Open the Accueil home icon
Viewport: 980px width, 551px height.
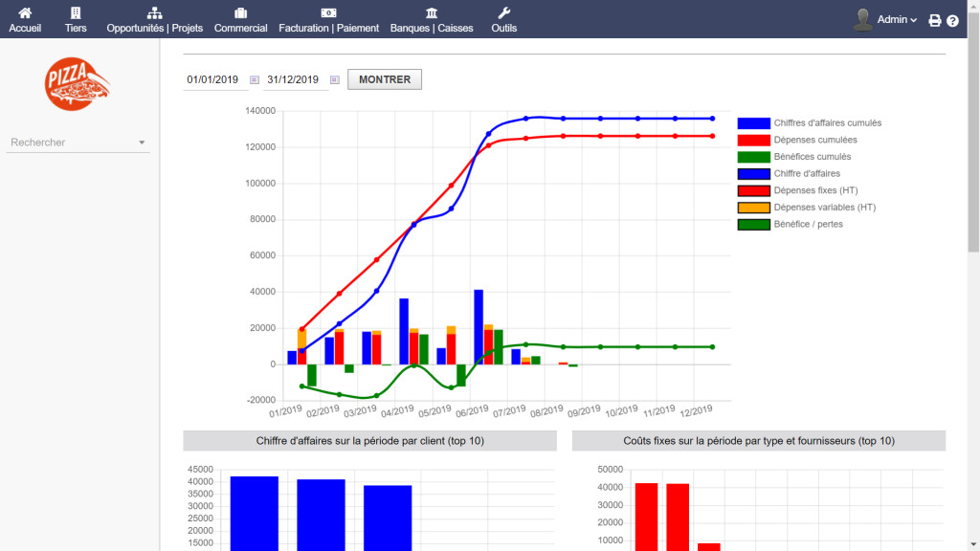[25, 12]
